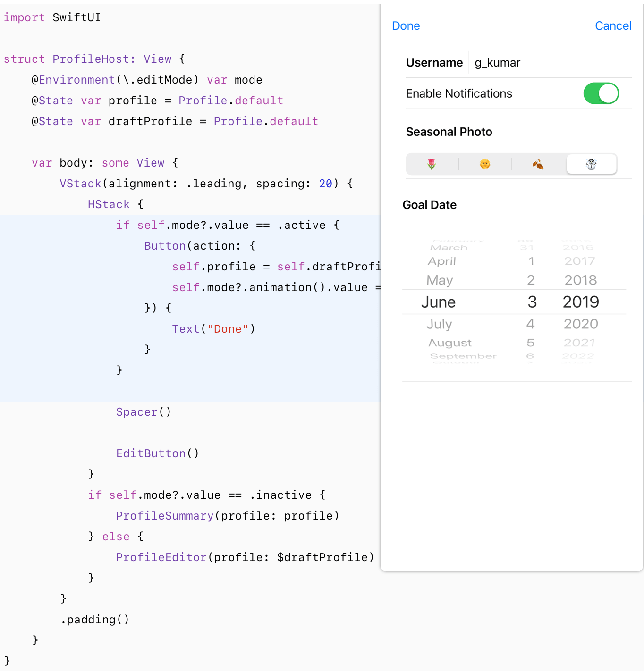Viewport: 644px width, 671px height.
Task: Tap Done to save the profile
Action: click(406, 26)
